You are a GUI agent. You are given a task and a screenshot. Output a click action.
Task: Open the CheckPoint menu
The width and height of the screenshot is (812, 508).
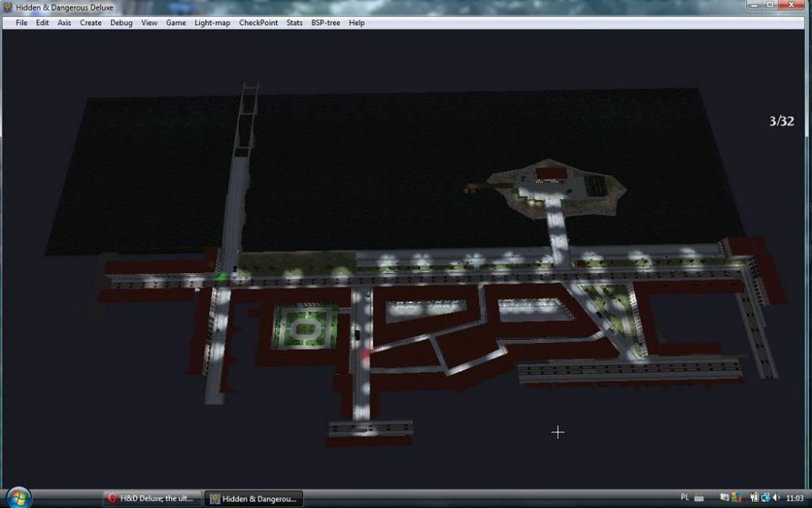click(258, 23)
